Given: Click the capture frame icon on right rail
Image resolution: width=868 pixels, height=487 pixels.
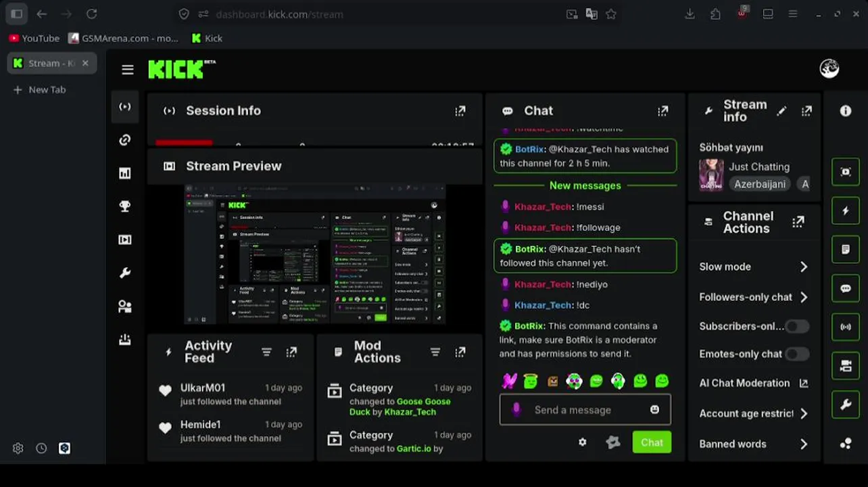Looking at the screenshot, I should tap(846, 172).
